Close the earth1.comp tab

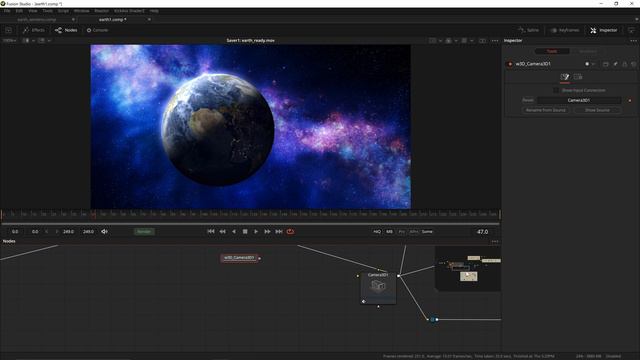(149, 19)
